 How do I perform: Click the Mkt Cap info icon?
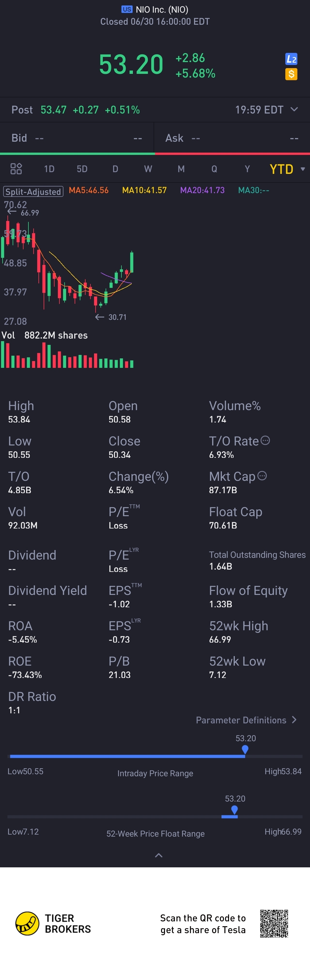click(262, 476)
